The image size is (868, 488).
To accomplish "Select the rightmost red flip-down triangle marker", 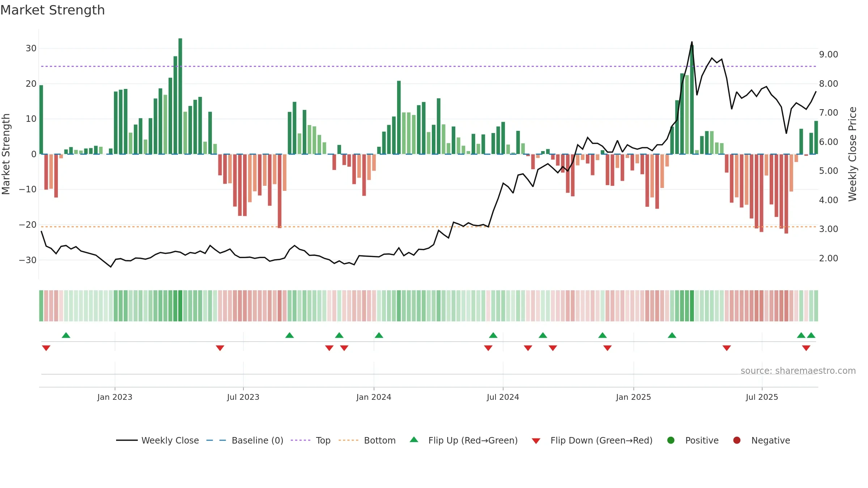I will pos(806,348).
